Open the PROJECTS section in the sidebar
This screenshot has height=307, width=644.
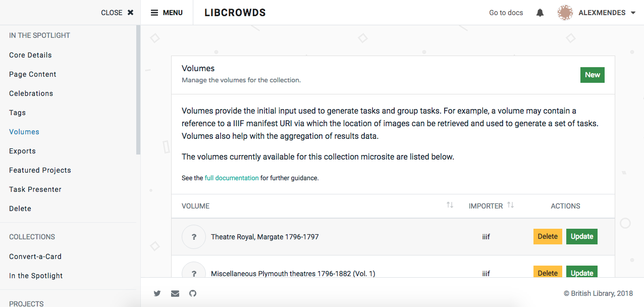26,303
